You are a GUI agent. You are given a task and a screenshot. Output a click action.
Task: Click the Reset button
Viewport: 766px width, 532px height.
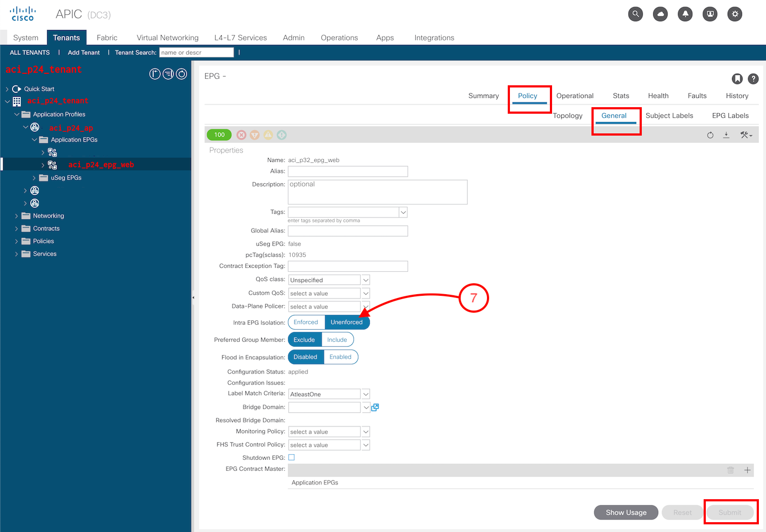point(682,512)
